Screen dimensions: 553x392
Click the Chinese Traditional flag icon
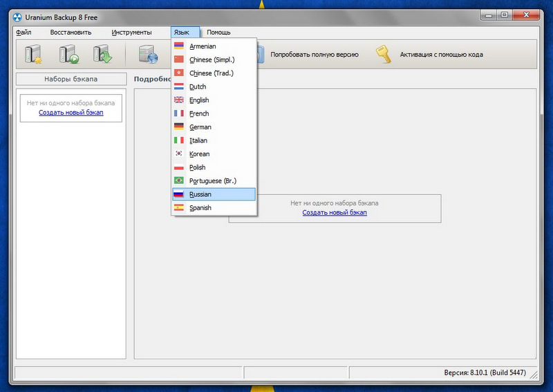tap(179, 73)
